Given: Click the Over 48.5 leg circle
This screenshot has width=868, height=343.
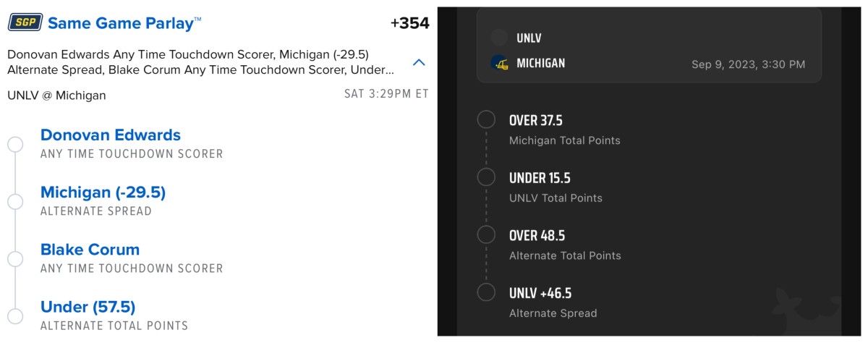Looking at the screenshot, I should [486, 235].
